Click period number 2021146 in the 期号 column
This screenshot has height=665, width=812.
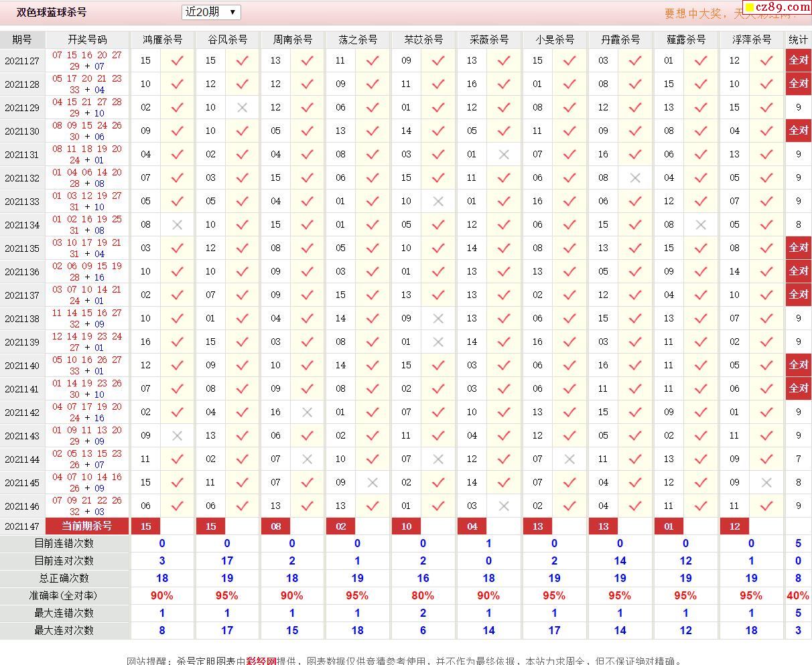pyautogui.click(x=22, y=506)
